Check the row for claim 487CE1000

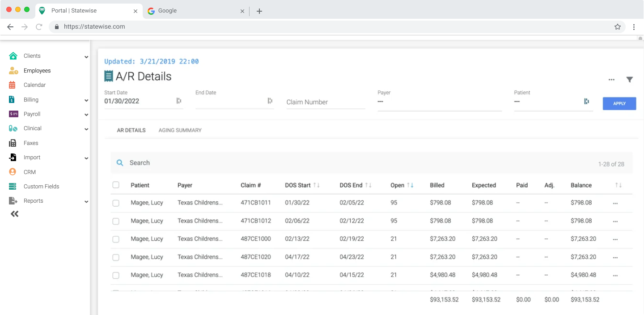click(x=116, y=239)
